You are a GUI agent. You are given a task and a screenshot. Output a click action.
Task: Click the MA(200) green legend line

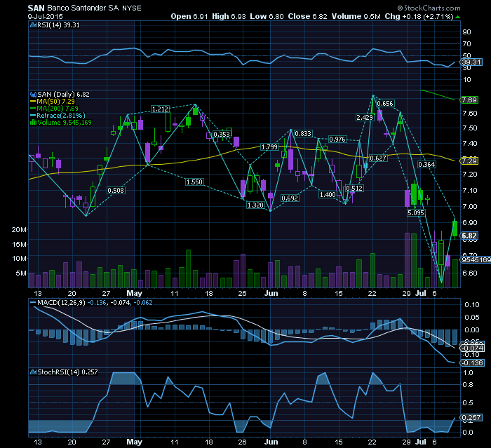[33, 109]
